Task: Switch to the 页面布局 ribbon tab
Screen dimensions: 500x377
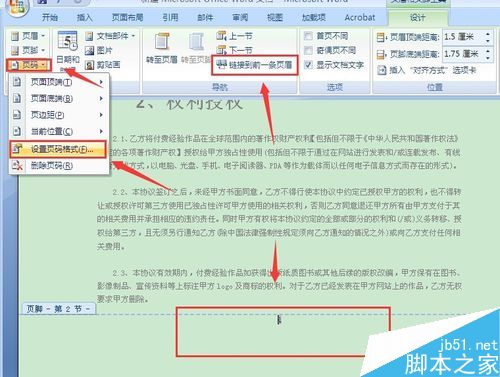Action: tap(128, 17)
